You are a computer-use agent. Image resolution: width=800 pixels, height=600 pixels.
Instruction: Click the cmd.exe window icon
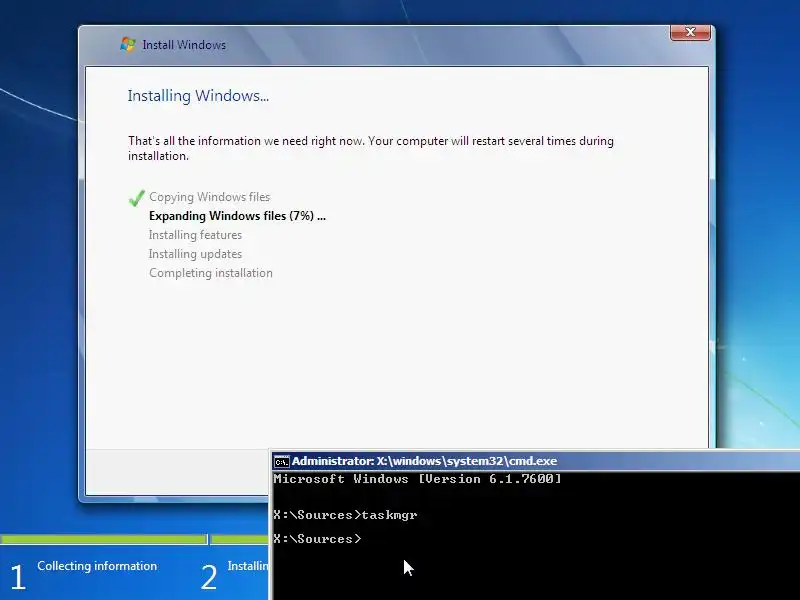tap(281, 461)
